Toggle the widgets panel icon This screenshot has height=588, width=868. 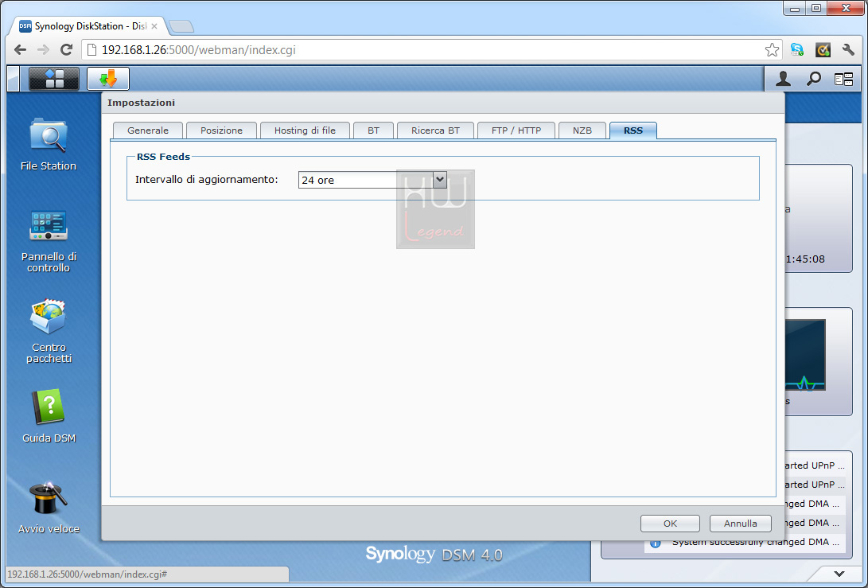click(x=843, y=80)
